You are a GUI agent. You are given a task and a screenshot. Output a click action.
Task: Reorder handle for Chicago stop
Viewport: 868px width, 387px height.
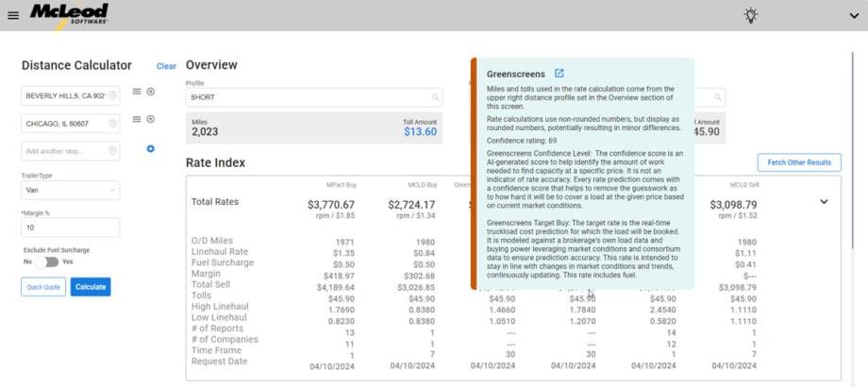point(137,119)
